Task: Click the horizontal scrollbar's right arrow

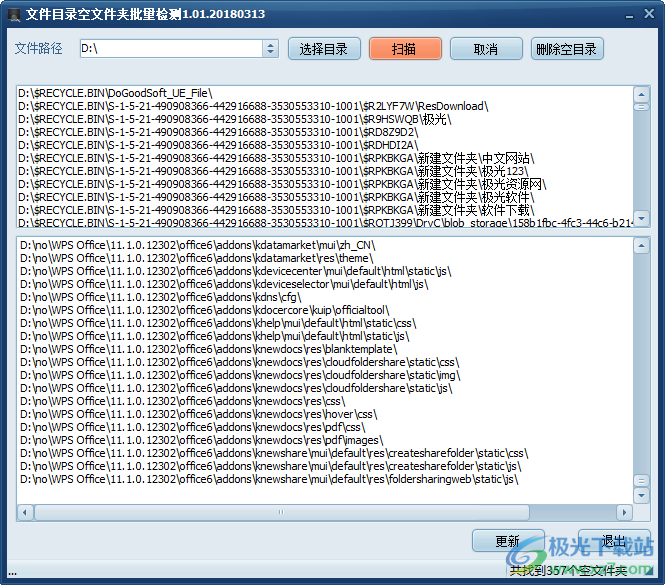Action: [x=626, y=512]
